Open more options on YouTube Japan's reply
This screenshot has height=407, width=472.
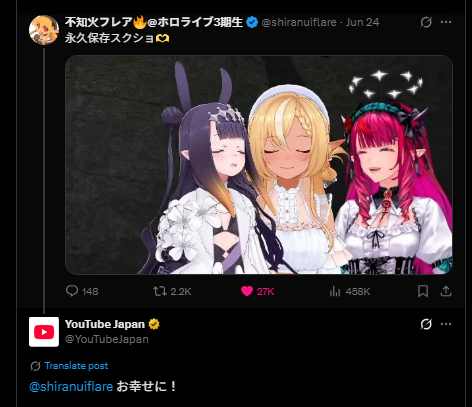pos(446,324)
